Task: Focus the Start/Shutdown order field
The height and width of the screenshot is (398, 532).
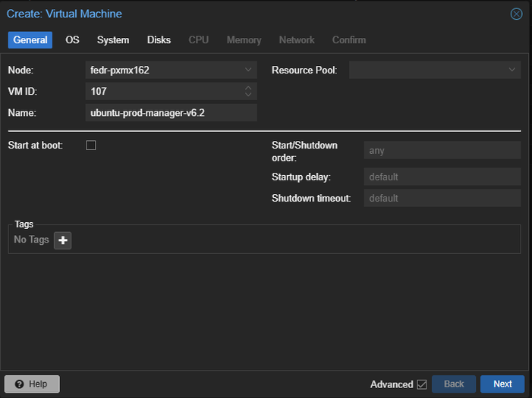Action: coord(442,150)
